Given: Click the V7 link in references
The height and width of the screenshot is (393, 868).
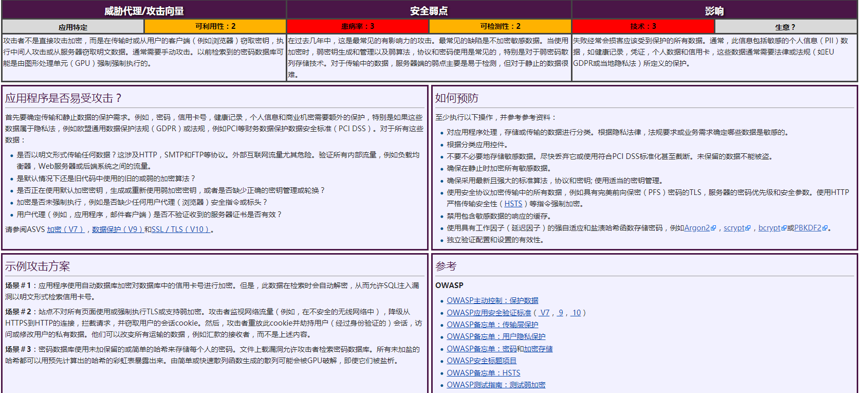Looking at the screenshot, I should point(545,313).
